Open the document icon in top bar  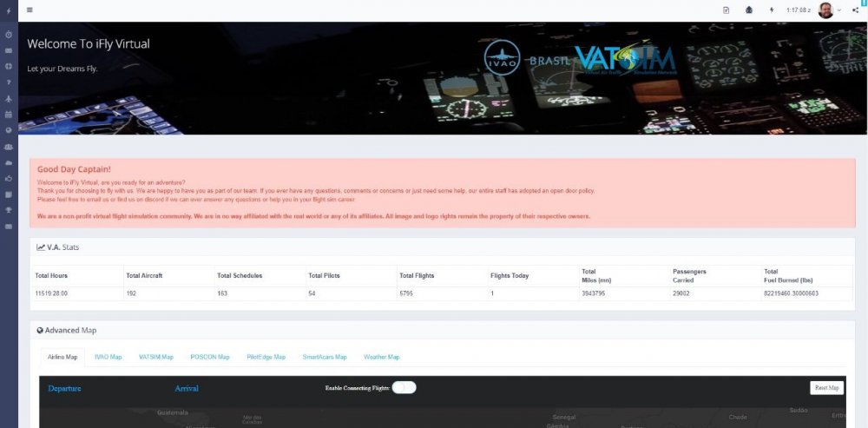(726, 10)
